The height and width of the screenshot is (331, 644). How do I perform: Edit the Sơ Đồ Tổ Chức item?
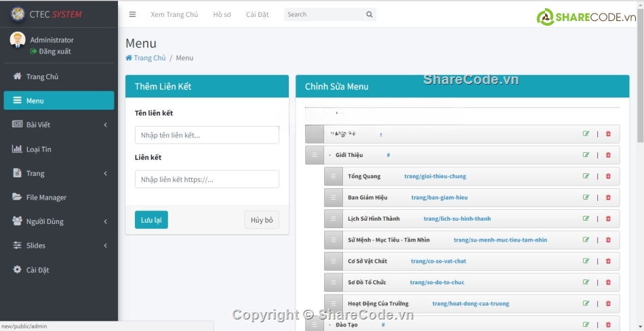586,282
